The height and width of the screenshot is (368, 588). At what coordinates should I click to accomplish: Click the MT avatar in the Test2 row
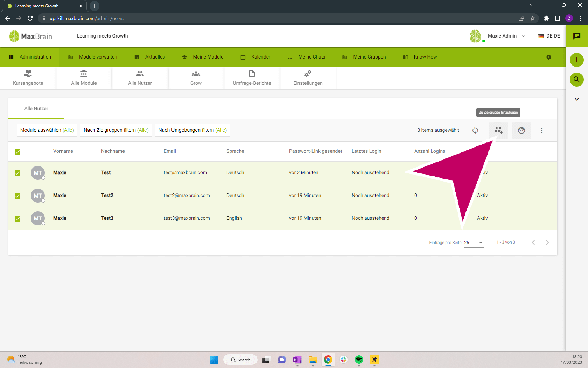pos(38,196)
